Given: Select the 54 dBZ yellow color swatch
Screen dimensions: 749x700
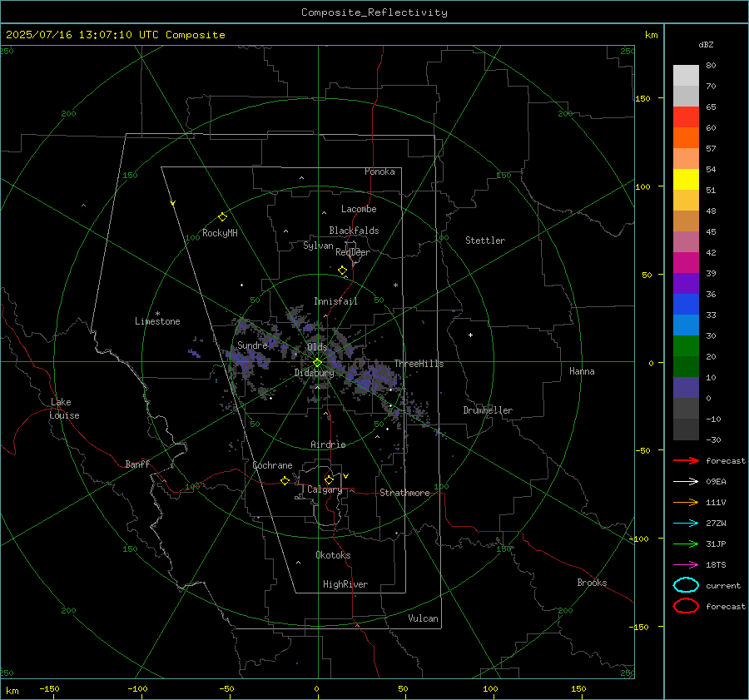Looking at the screenshot, I should pos(686,180).
